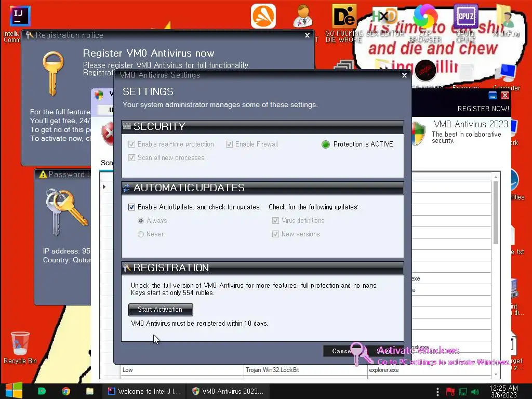The width and height of the screenshot is (532, 399).
Task: Toggle Enable Firewall checkbox
Action: click(x=229, y=144)
